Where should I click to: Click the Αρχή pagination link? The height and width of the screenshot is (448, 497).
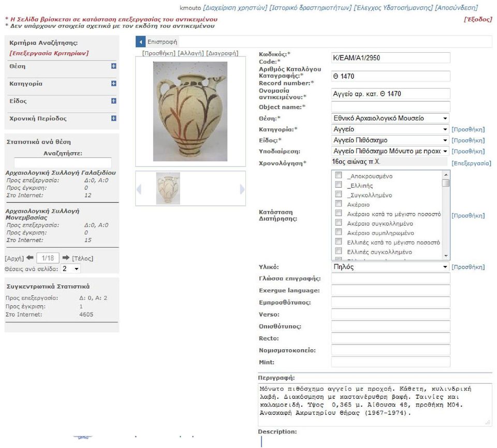14,258
